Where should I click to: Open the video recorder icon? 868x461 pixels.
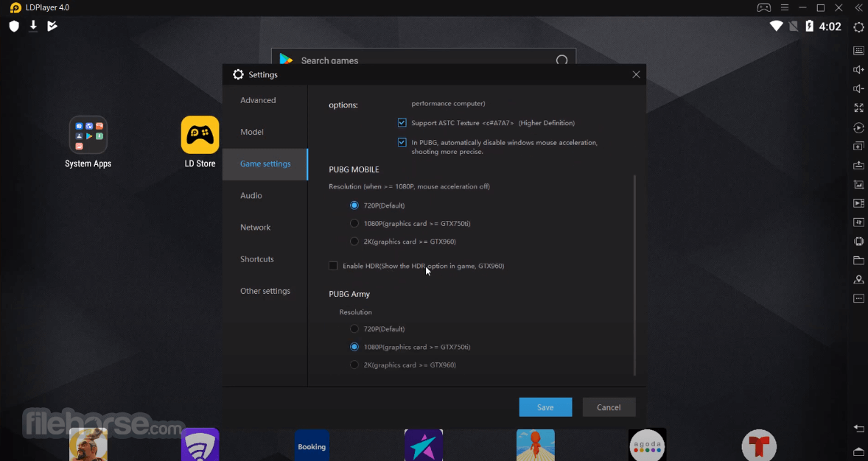(x=858, y=203)
